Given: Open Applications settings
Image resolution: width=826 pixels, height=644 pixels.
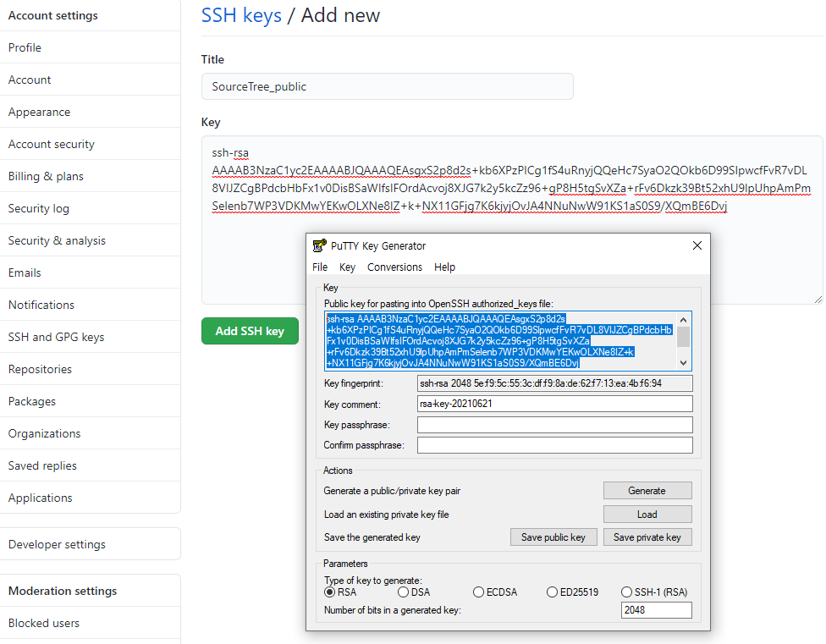Looking at the screenshot, I should tap(90, 497).
